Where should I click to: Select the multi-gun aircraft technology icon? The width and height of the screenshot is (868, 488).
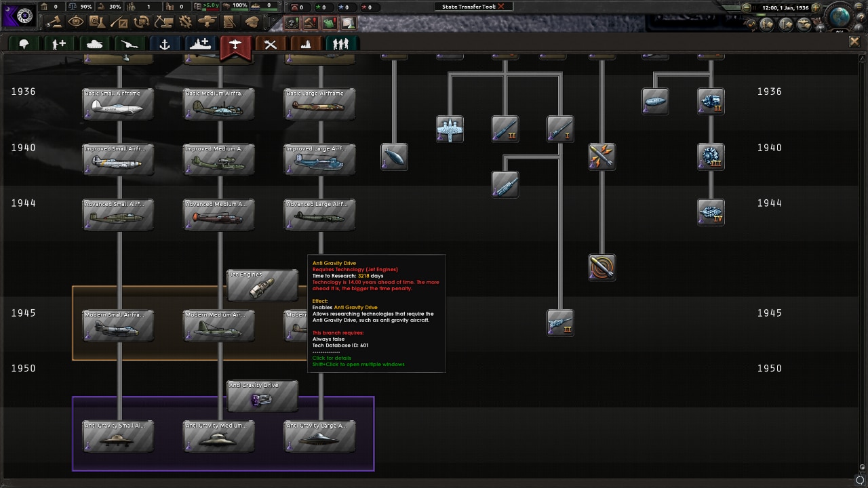(450, 129)
